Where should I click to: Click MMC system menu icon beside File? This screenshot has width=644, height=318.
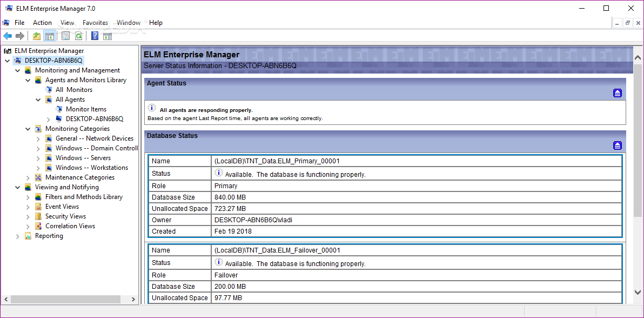6,23
